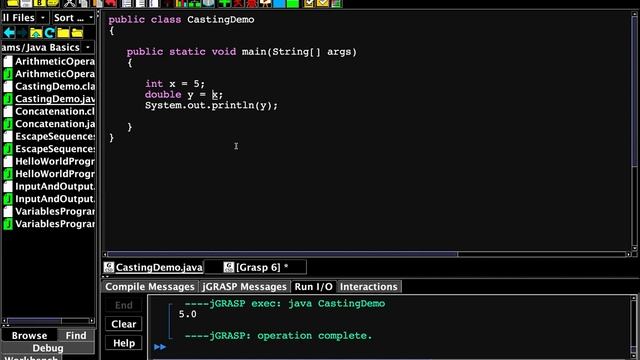Click on the 'System.out.println(y);' line
The image size is (640, 360).
point(211,105)
